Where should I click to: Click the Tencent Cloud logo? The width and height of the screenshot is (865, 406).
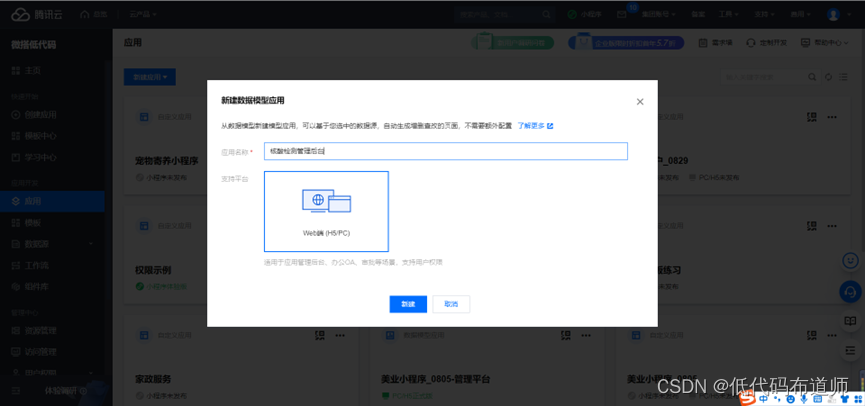point(36,15)
